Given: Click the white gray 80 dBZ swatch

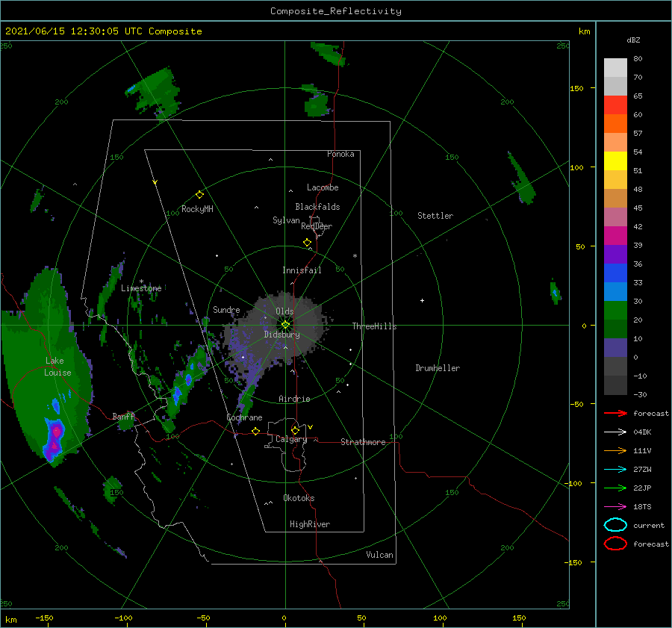Looking at the screenshot, I should coord(615,67).
